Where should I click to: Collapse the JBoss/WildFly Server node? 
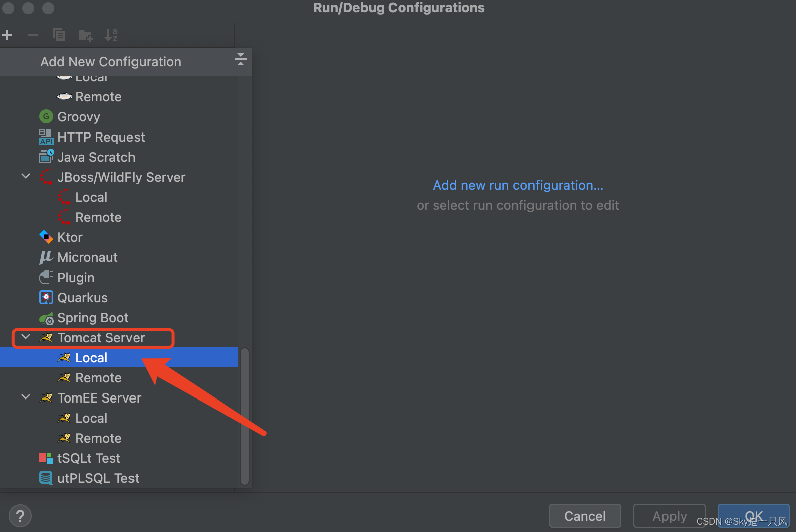click(x=26, y=177)
